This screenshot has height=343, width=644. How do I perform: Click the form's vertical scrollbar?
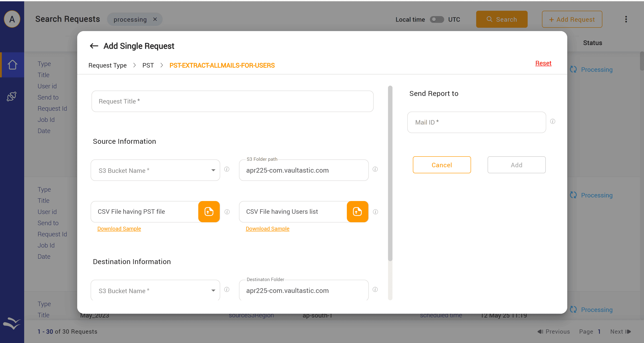tap(390, 173)
